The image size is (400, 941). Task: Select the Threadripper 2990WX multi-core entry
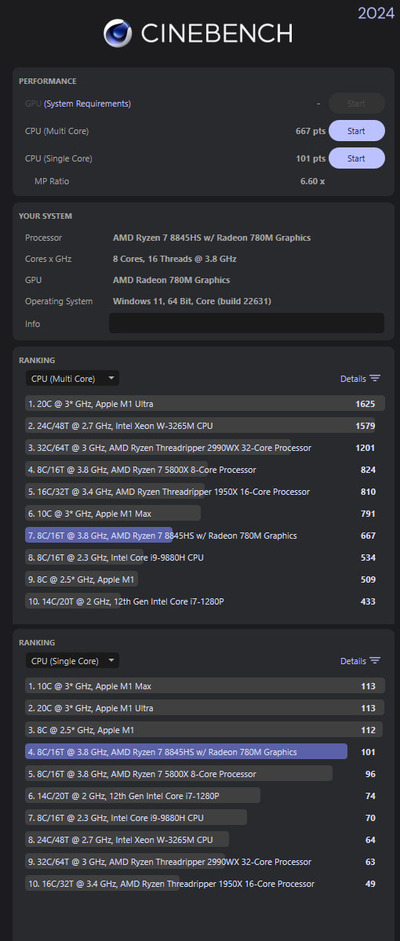(205, 448)
